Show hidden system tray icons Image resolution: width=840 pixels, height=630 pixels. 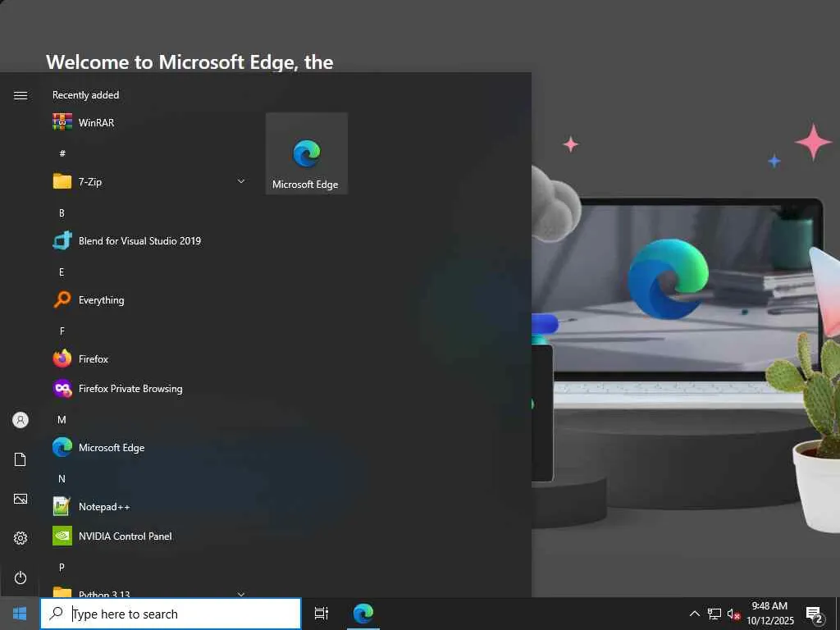pos(694,614)
